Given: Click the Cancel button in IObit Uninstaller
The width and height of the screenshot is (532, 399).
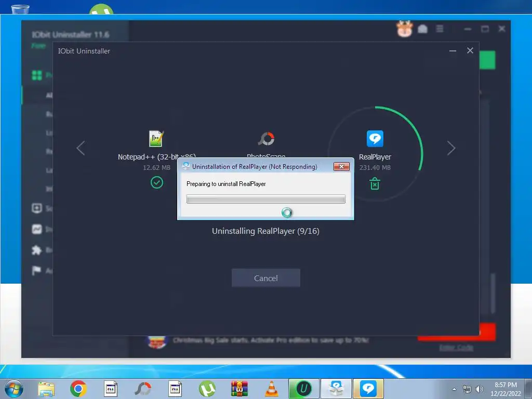Looking at the screenshot, I should pyautogui.click(x=265, y=278).
